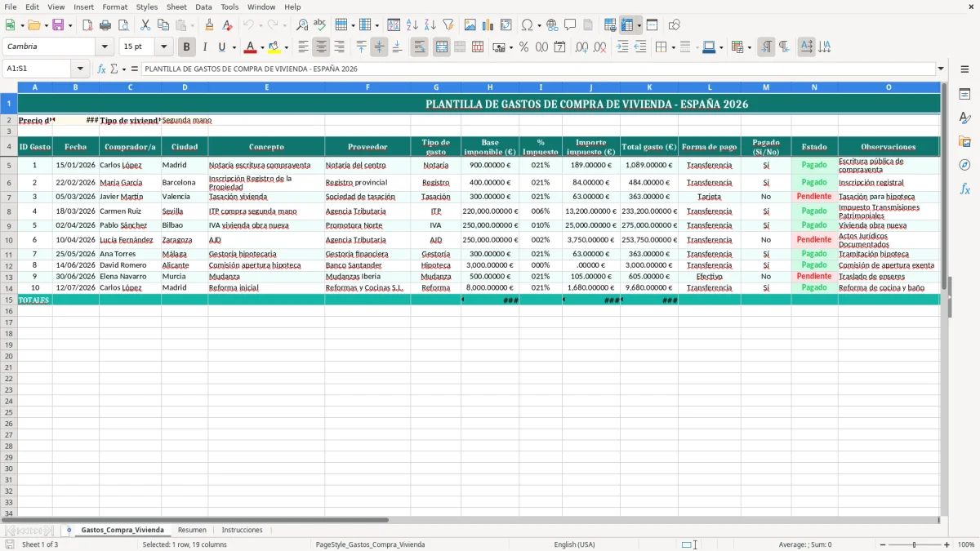Sort descending Z to A
980x551 pixels.
[x=430, y=25]
